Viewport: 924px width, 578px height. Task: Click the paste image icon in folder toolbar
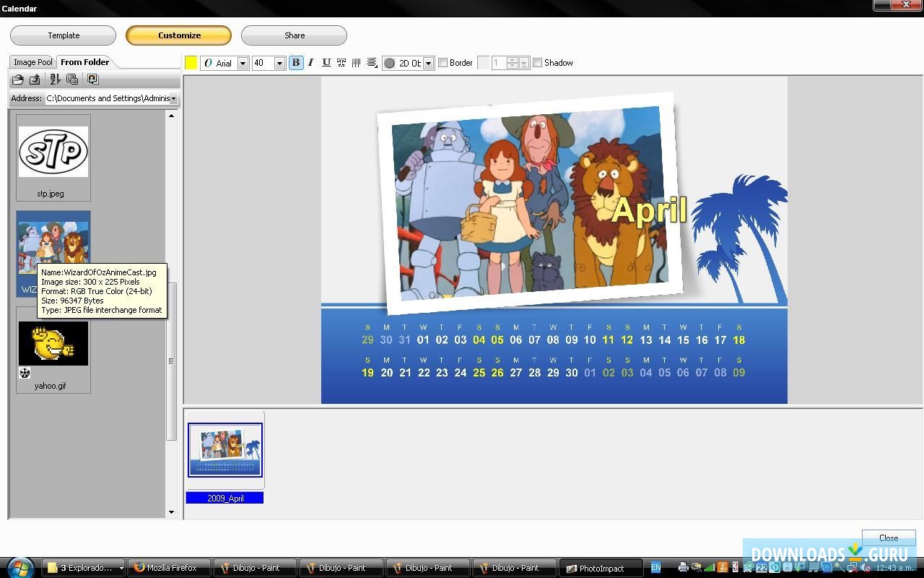pos(92,79)
